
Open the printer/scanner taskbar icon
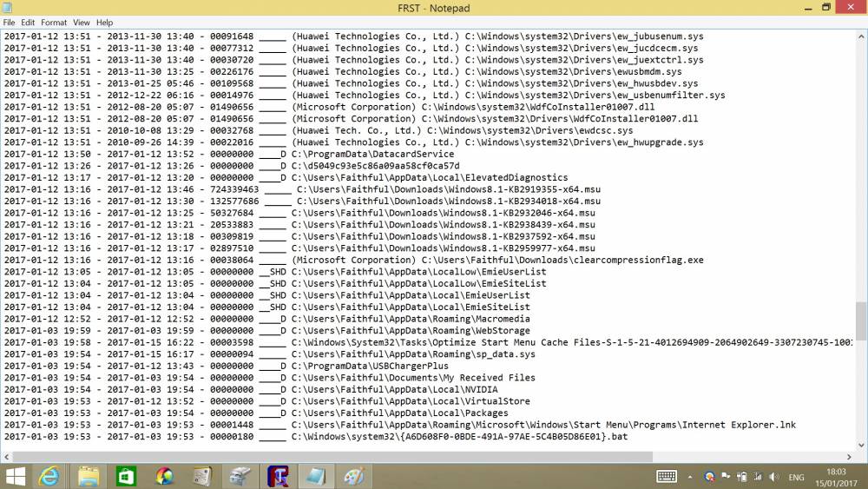point(240,476)
